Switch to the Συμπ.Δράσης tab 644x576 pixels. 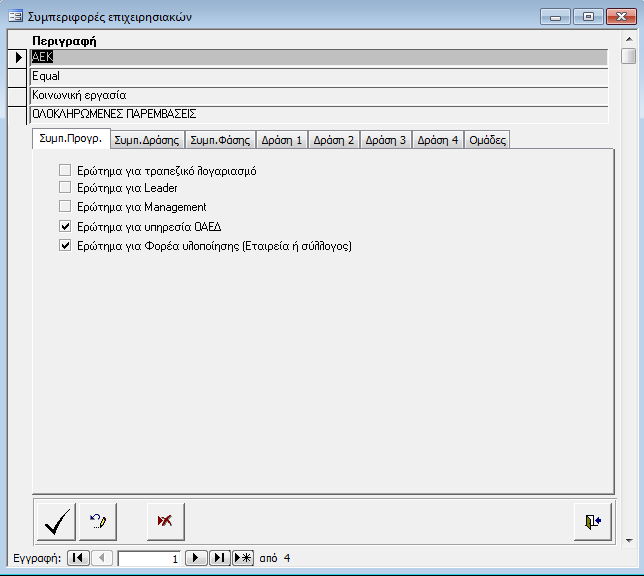pos(146,140)
